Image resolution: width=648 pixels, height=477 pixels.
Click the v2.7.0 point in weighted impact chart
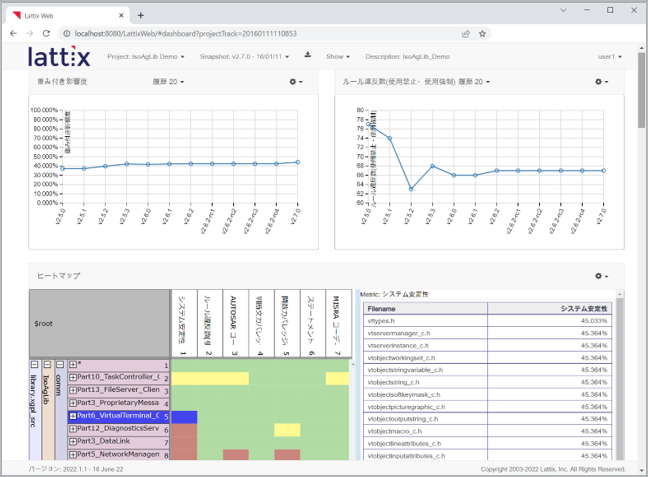298,162
